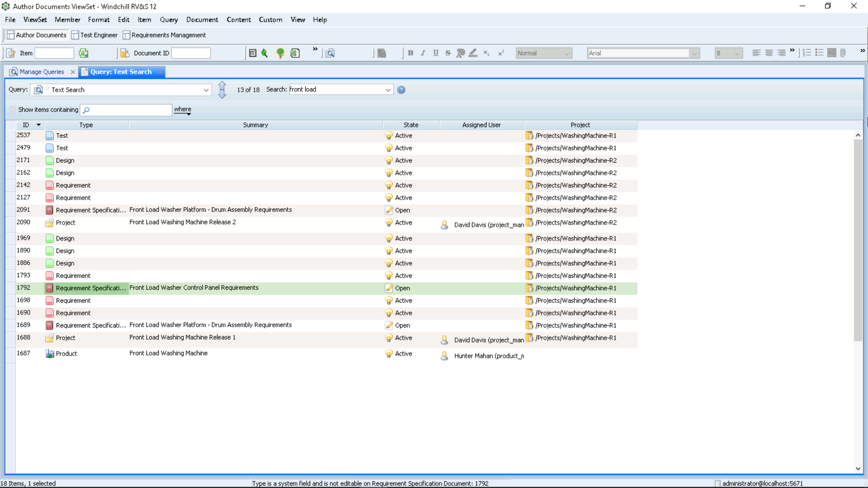The width and height of the screenshot is (868, 488).
Task: Toggle italic formatting
Action: [423, 53]
